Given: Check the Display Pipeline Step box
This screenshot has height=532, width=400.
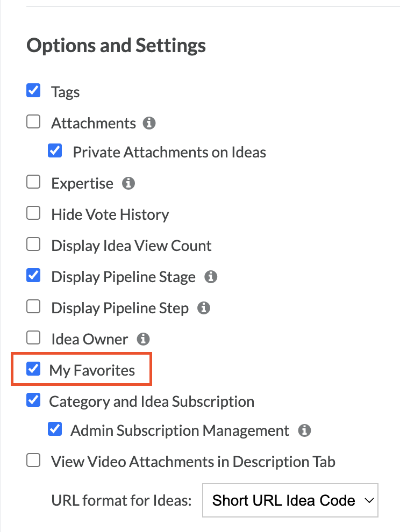Looking at the screenshot, I should point(33,307).
